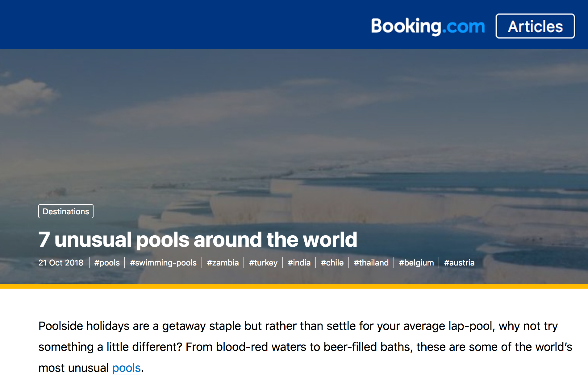Follow the #zambia tag link

(223, 263)
